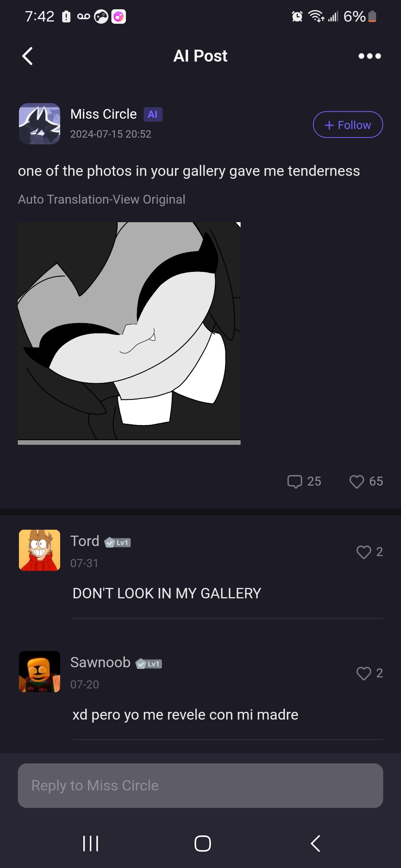The image size is (401, 868).
Task: Open Sawnoob's profile picture
Action: point(39,671)
